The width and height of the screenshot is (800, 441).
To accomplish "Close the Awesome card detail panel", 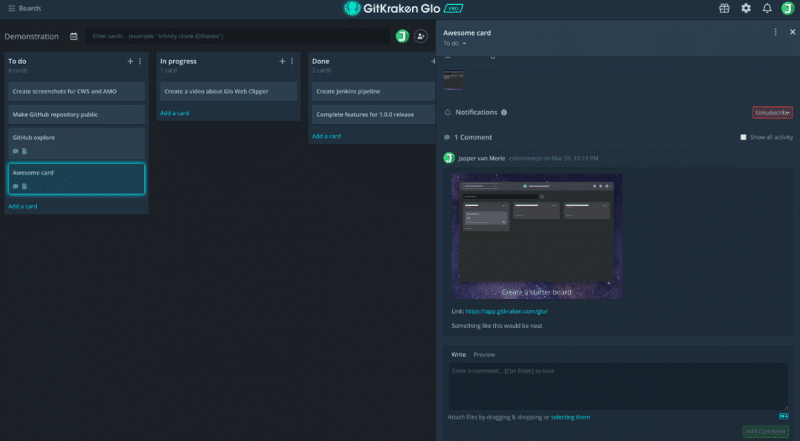I will click(792, 32).
